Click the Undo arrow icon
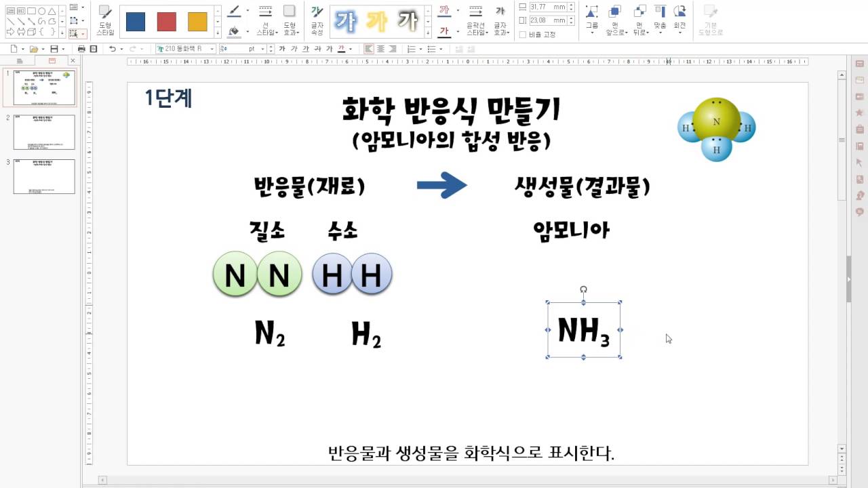 (x=113, y=49)
